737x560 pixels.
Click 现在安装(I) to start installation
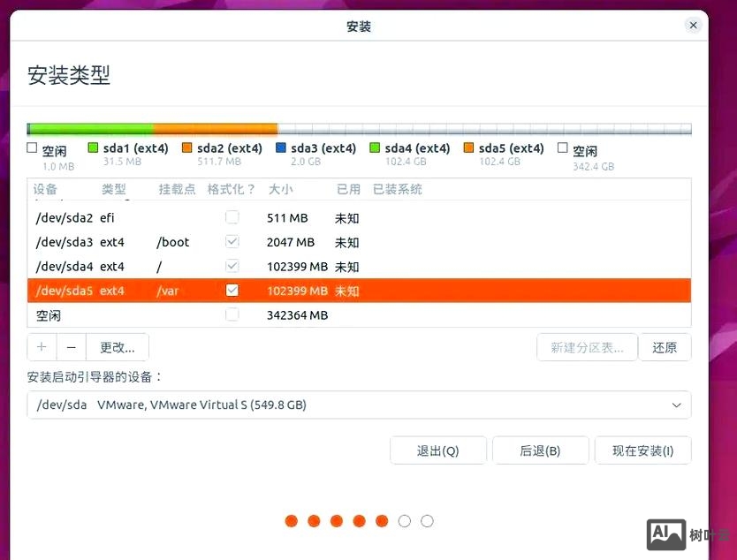coord(642,450)
